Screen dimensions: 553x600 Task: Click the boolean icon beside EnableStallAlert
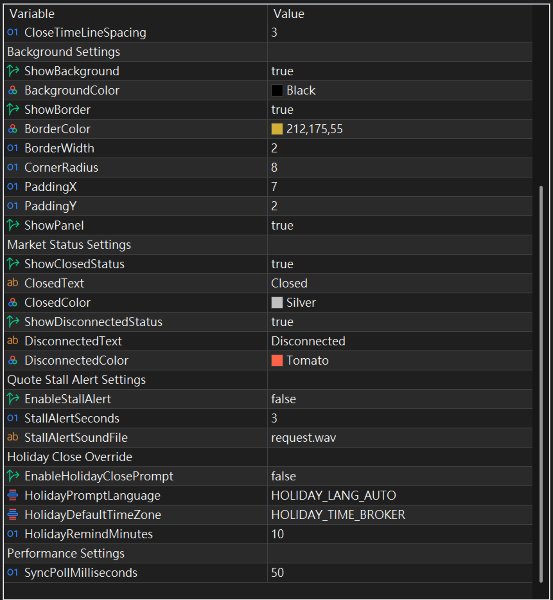[13, 399]
